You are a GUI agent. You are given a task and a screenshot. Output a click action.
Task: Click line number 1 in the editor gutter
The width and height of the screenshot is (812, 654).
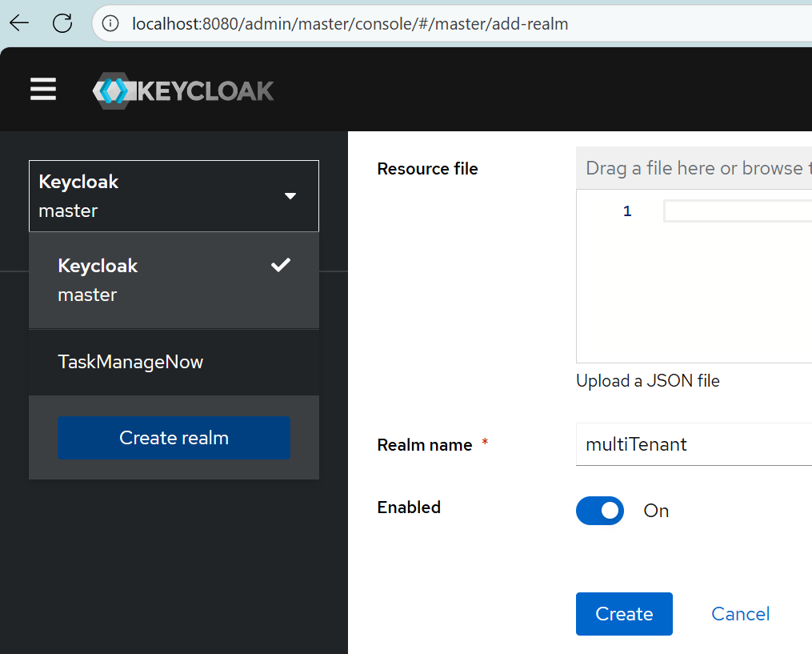pyautogui.click(x=627, y=211)
